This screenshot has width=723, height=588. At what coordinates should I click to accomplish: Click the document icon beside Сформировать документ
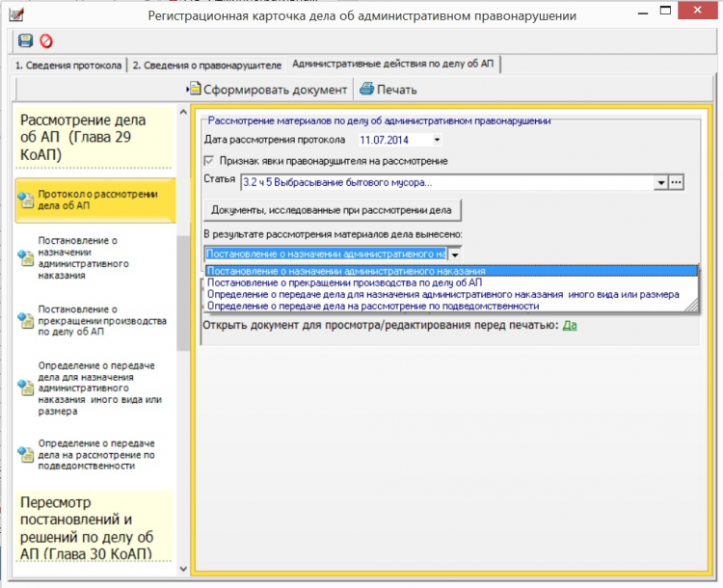pos(194,88)
